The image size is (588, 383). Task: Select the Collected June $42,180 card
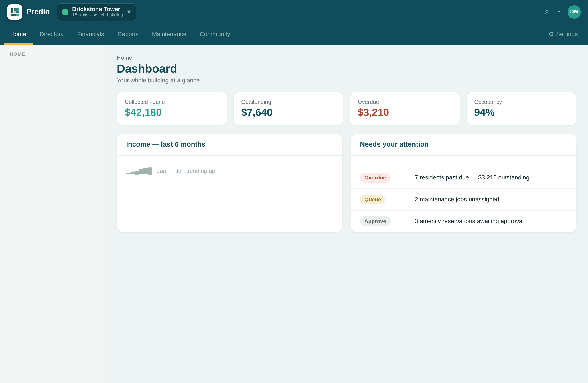click(172, 109)
